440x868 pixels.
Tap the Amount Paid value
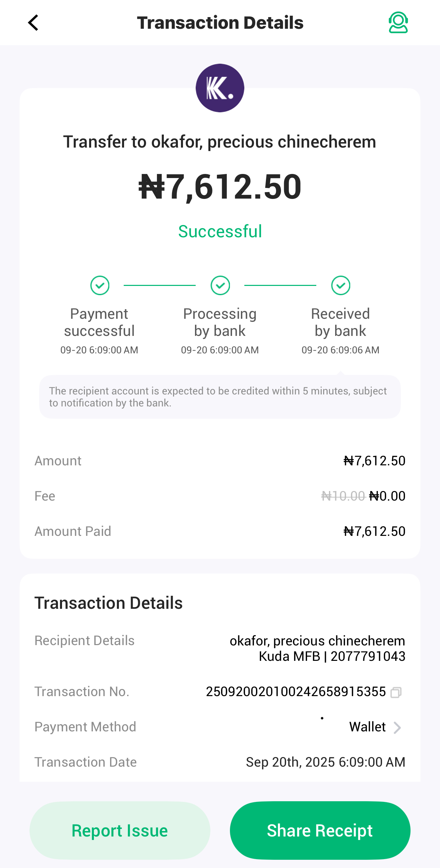[374, 531]
